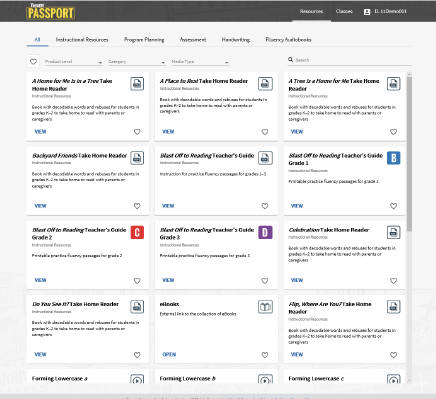Open the Voyager Passport logo home link

pyautogui.click(x=50, y=12)
